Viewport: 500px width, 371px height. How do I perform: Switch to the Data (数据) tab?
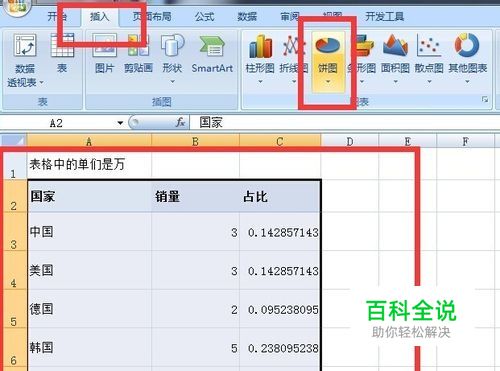tap(247, 16)
